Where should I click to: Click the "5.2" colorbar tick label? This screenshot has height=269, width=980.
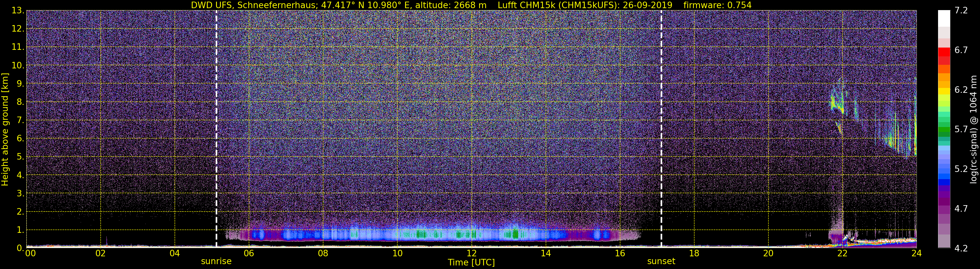(961, 169)
